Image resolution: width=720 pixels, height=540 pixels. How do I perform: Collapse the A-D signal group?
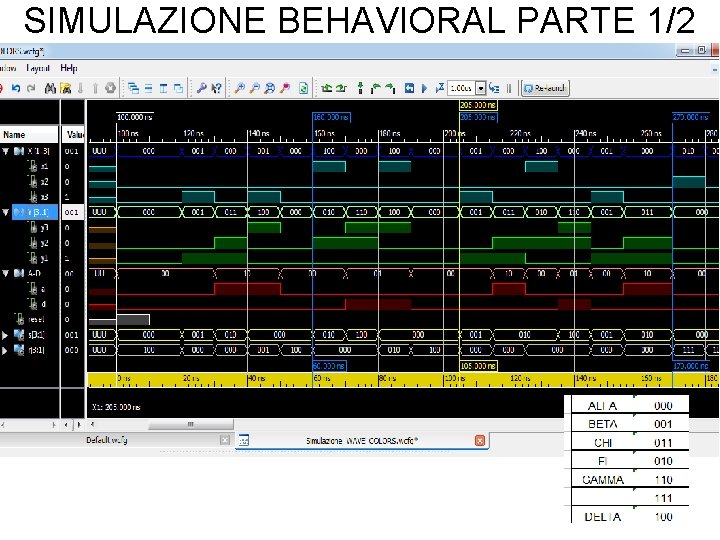pos(6,273)
